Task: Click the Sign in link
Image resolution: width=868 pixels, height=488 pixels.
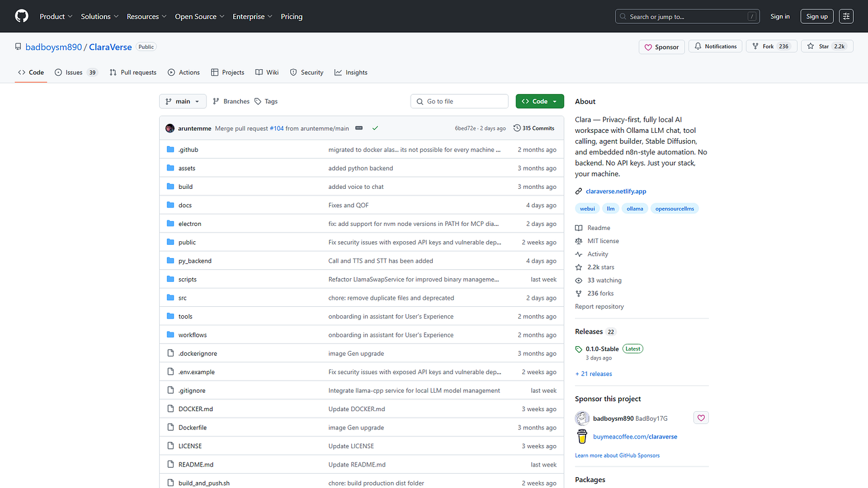Action: pyautogui.click(x=780, y=17)
